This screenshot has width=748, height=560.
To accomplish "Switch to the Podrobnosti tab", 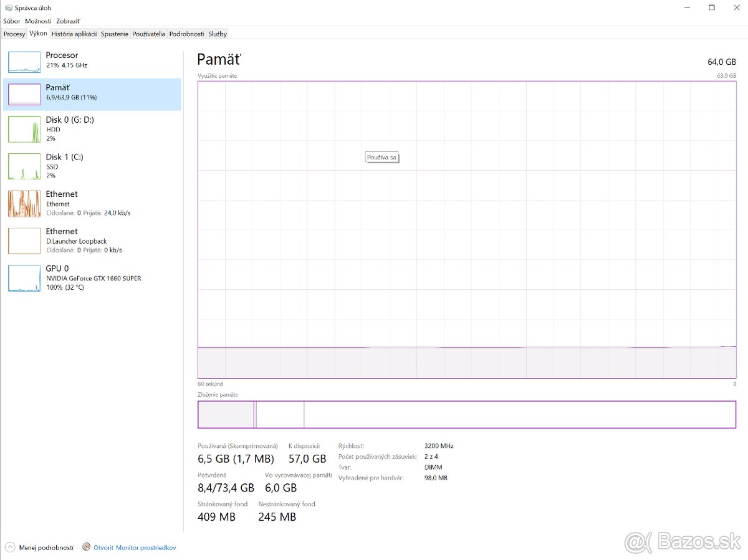I will 186,34.
